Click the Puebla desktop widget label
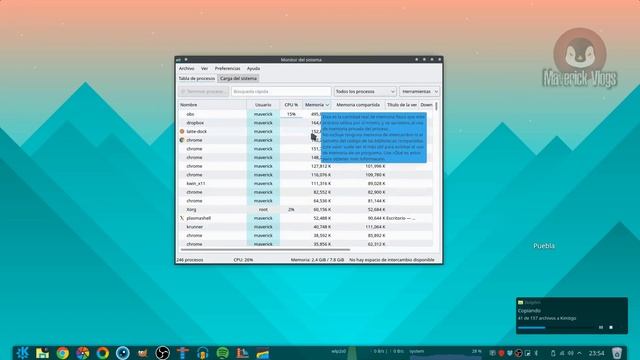 pyautogui.click(x=544, y=246)
